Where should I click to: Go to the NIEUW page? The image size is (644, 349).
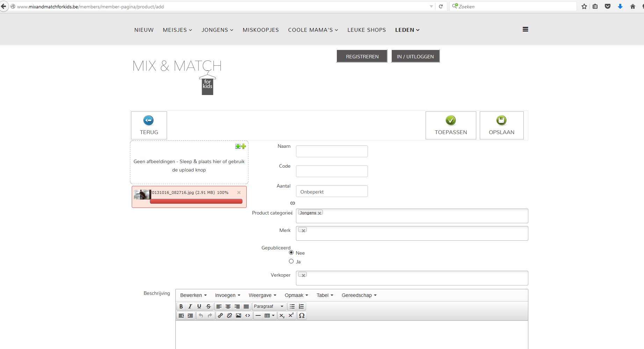click(x=144, y=30)
